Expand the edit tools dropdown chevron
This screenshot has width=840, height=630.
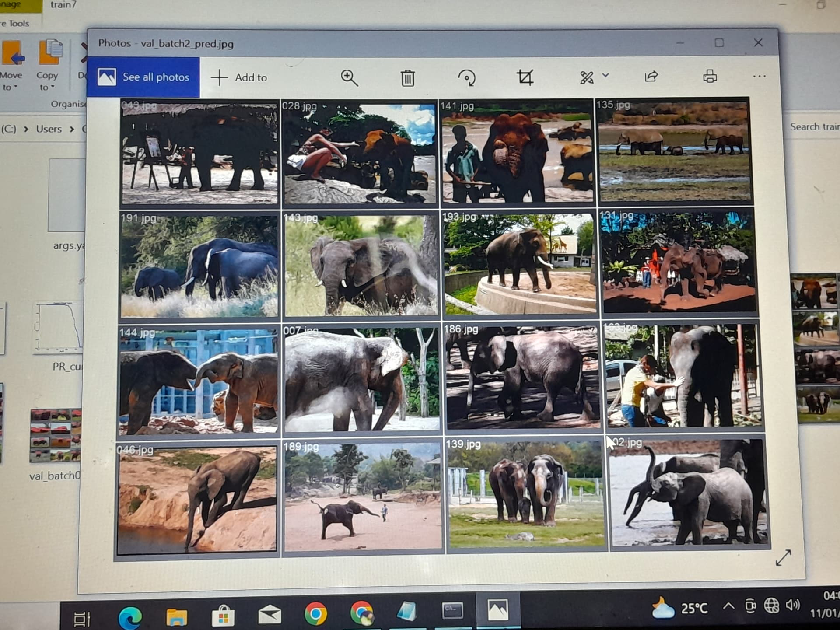pyautogui.click(x=605, y=75)
